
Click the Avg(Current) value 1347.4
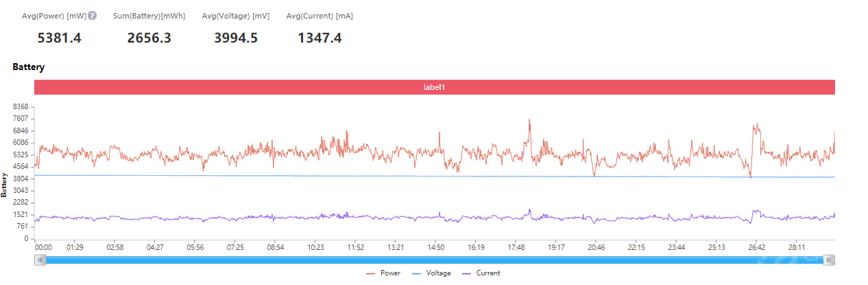click(x=320, y=38)
